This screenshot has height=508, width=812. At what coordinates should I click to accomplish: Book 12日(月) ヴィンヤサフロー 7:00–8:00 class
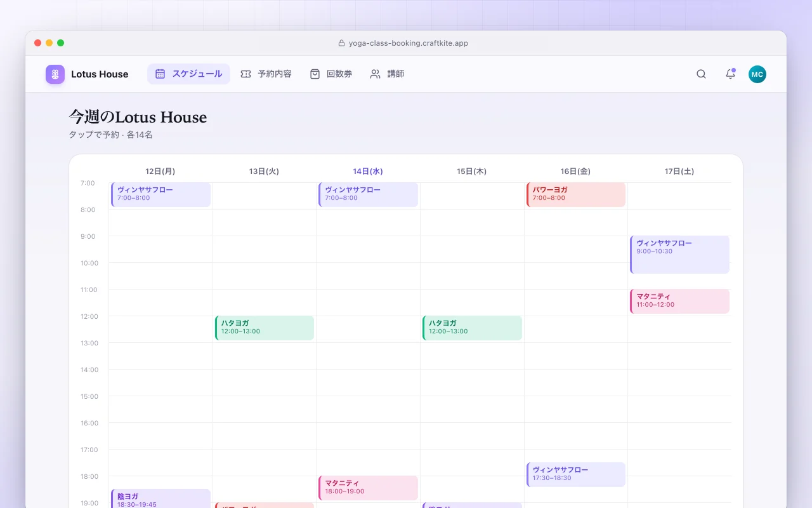click(160, 195)
